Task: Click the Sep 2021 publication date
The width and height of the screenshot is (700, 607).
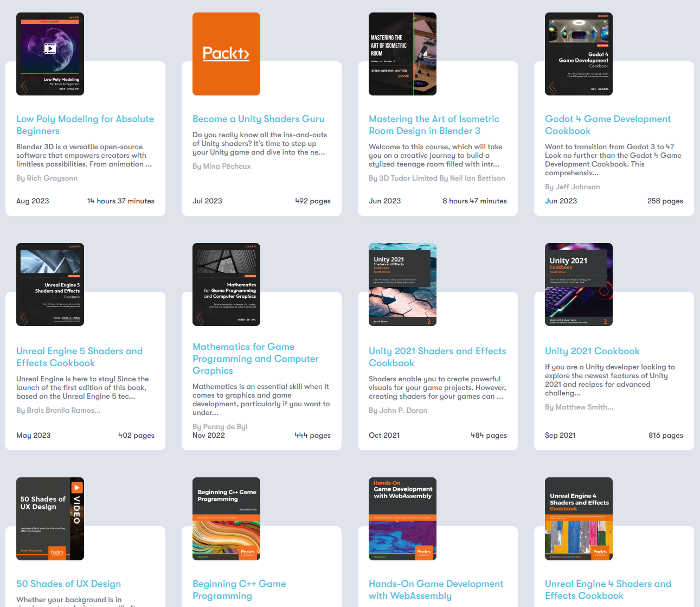Action: point(561,435)
